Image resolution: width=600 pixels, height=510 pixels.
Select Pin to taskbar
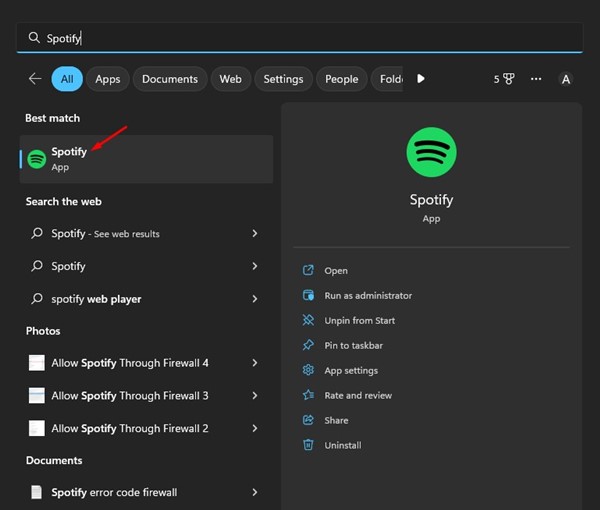pos(354,345)
